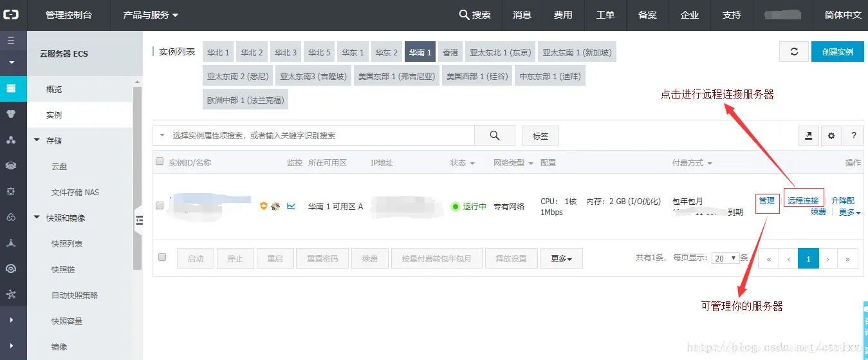
Task: Switch to region 华北 1
Action: tap(218, 53)
